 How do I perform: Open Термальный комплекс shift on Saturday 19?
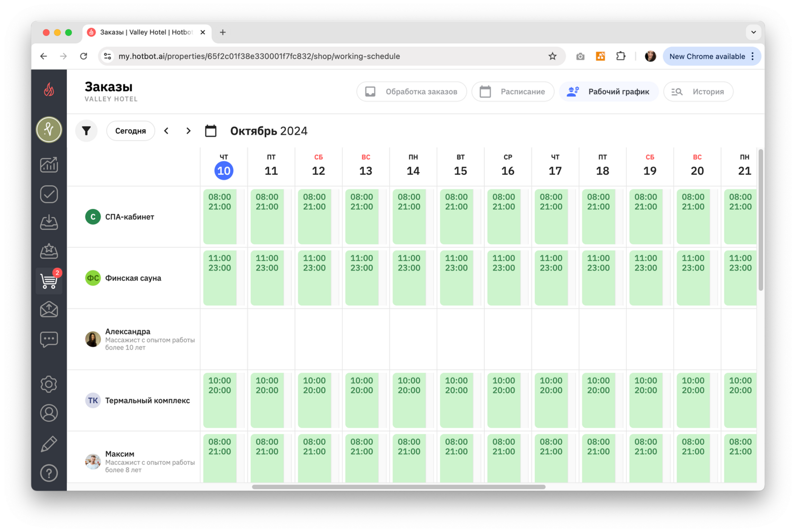click(646, 400)
